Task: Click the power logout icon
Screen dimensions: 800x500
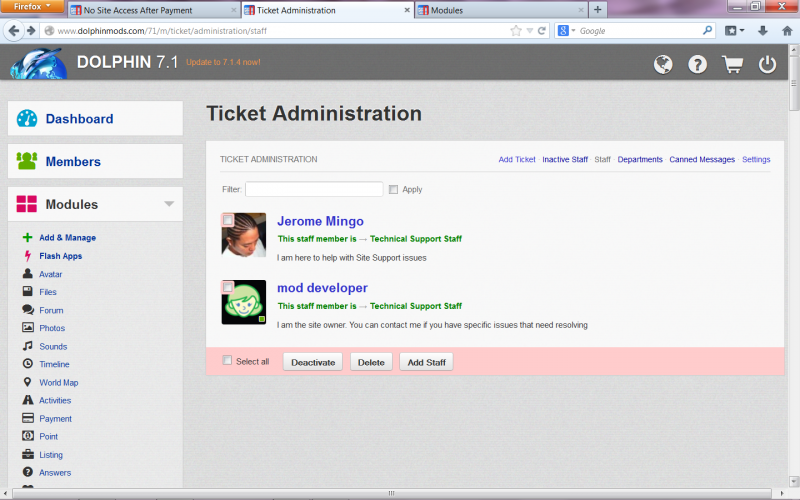Action: [x=767, y=65]
